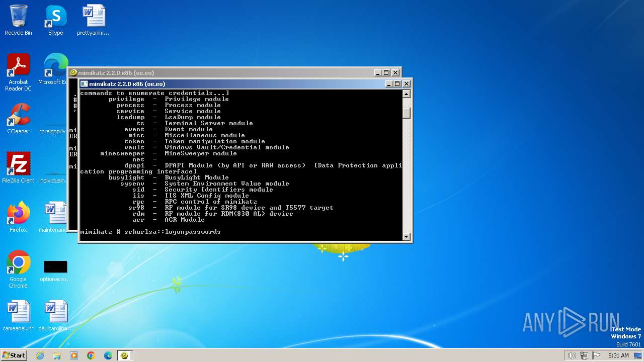Screen dimensions: 644x362
Task: Click the 'token - Token manipulation module' line
Action: click(x=195, y=141)
